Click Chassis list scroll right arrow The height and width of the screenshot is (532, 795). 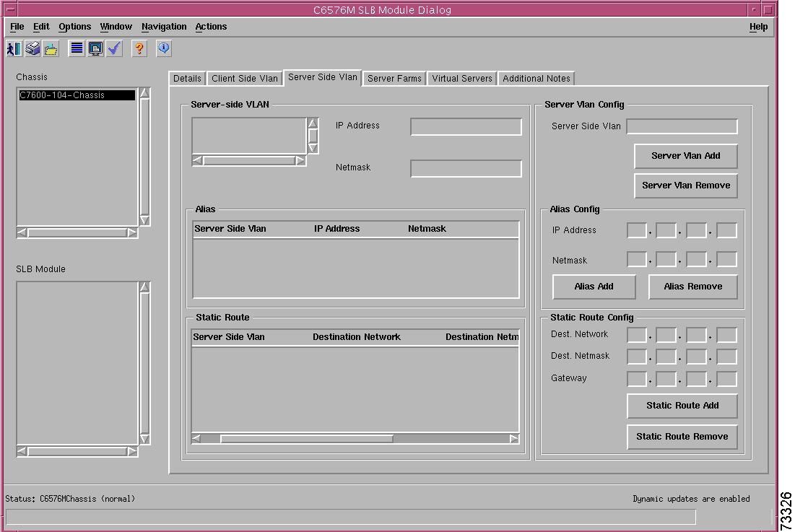tap(132, 232)
